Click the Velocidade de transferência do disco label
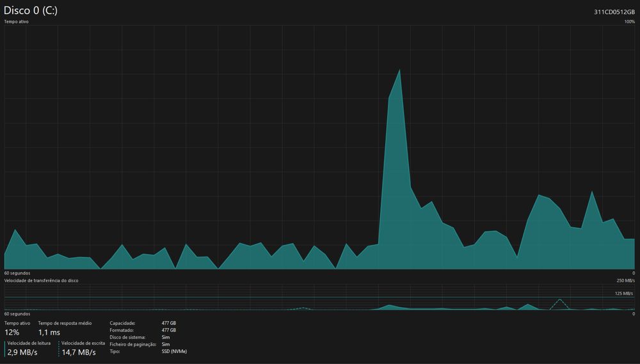The image size is (640, 364). [x=41, y=281]
